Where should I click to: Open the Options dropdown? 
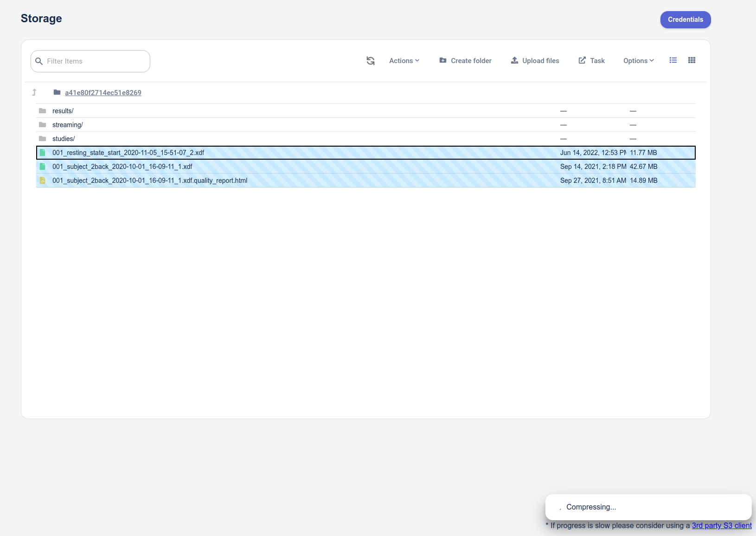(638, 61)
